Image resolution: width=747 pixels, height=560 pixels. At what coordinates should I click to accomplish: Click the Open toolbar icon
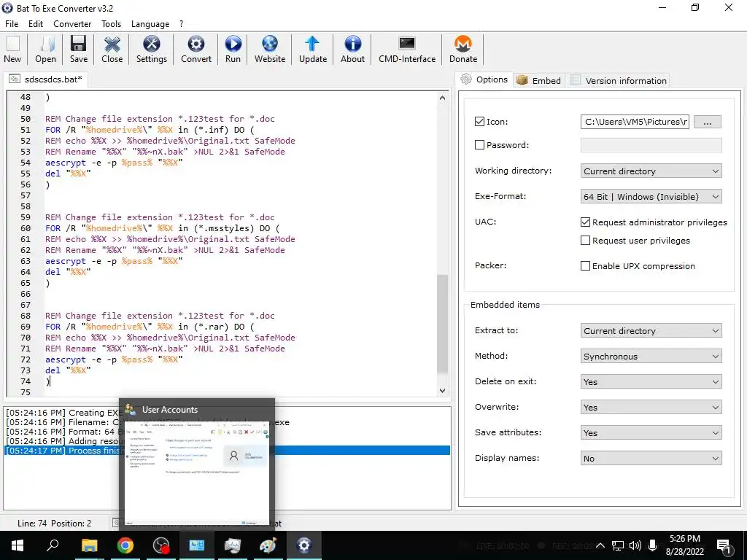tap(46, 50)
